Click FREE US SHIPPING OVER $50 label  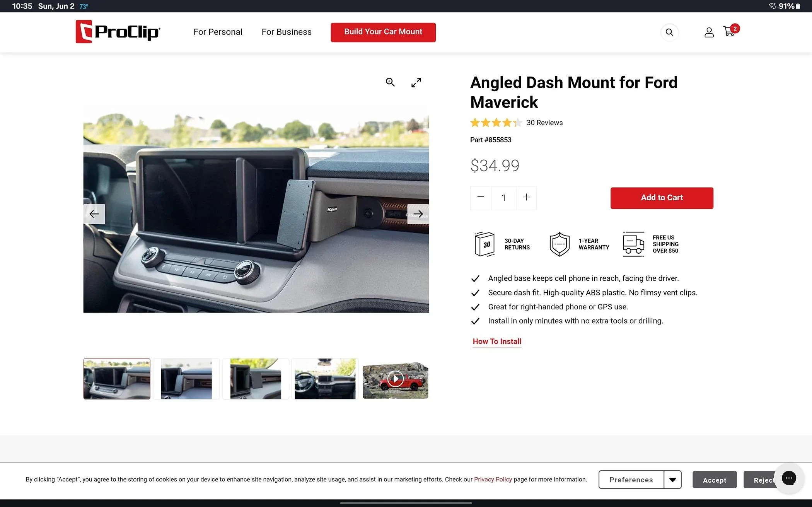(665, 244)
